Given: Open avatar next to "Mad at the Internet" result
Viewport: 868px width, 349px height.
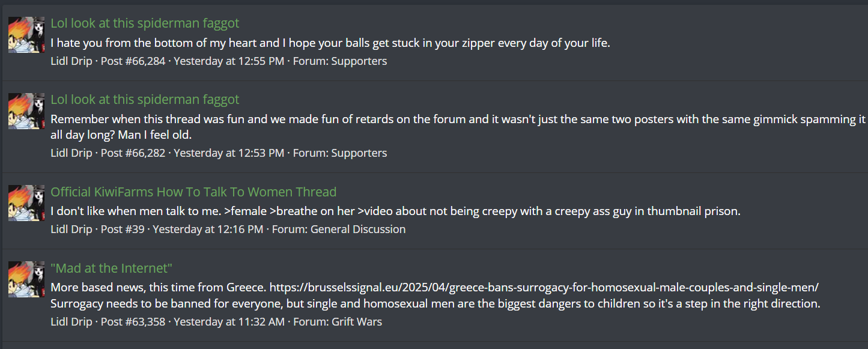Looking at the screenshot, I should (x=26, y=279).
